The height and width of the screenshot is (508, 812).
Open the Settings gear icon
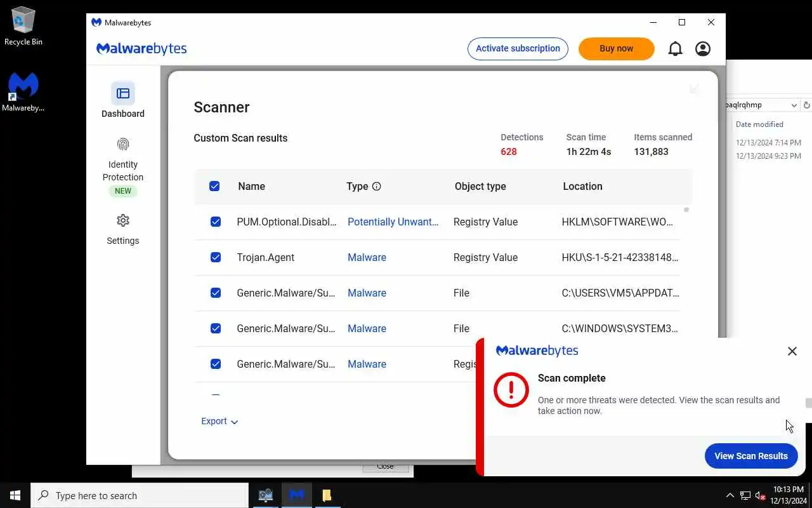(x=123, y=220)
